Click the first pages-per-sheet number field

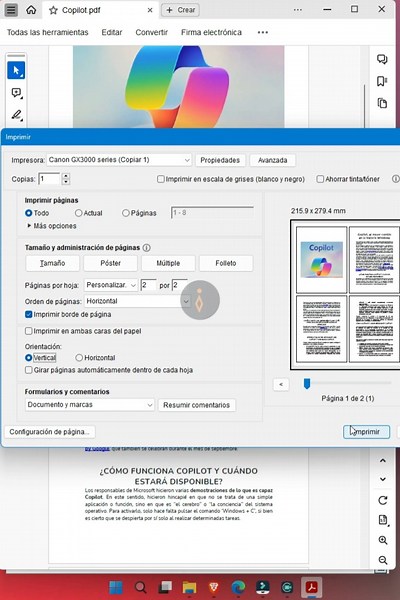(x=149, y=285)
